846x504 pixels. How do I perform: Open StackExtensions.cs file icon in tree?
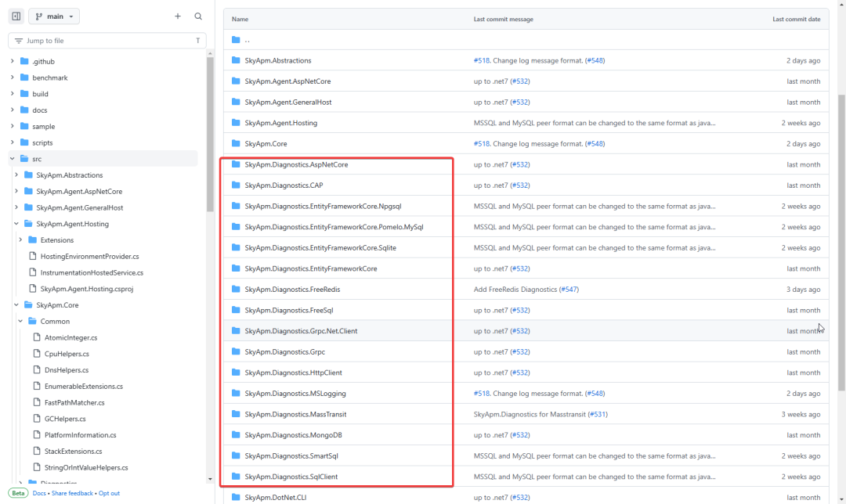[x=37, y=452]
